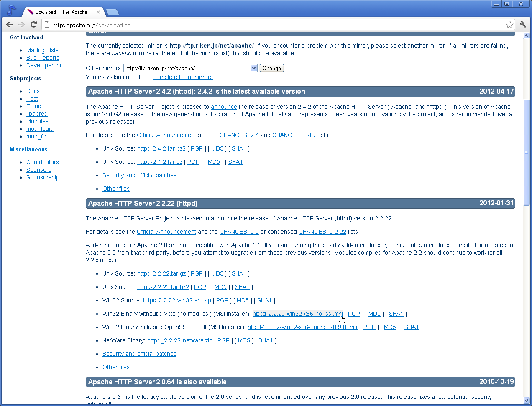
Task: Open a new tab with the new-tab button
Action: (x=112, y=12)
